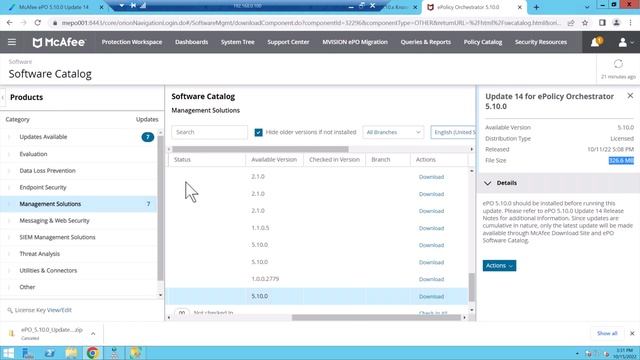Screen dimensions: 640x360
Task: Open the ePO zip download options chevron
Action: (93, 333)
